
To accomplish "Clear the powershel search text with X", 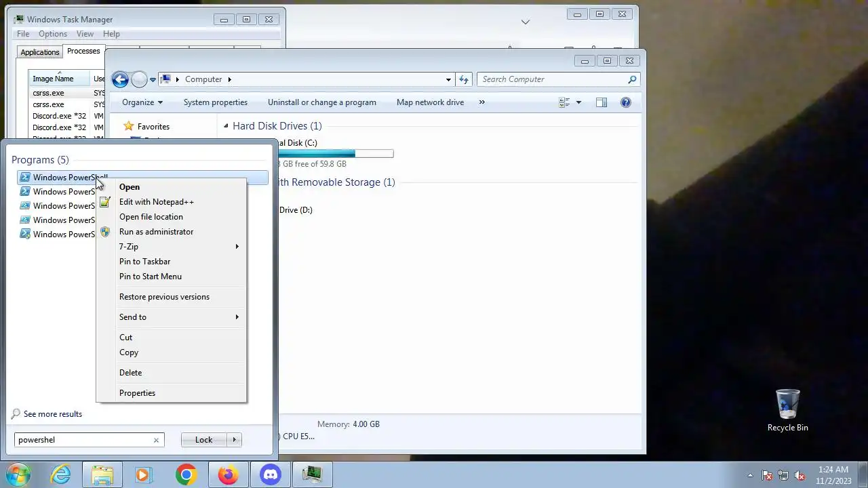I will (x=156, y=440).
